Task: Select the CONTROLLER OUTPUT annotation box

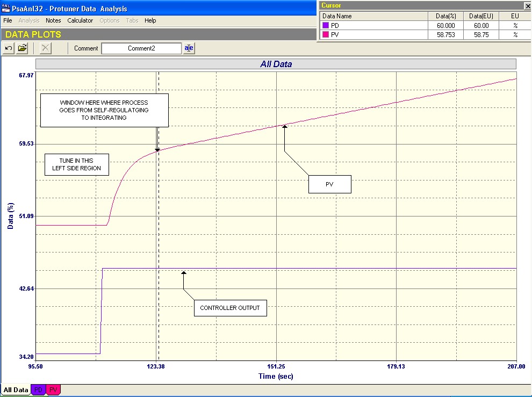Action: click(230, 308)
